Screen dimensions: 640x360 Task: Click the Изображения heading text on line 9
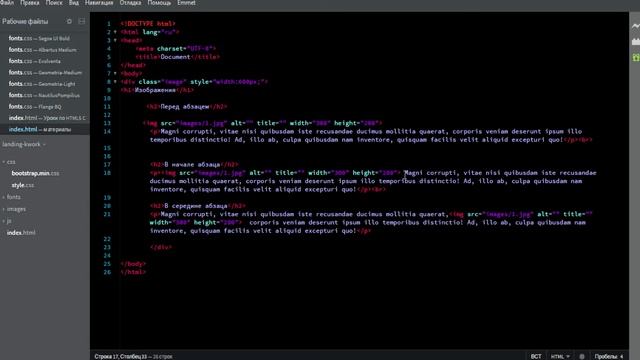[x=156, y=90]
